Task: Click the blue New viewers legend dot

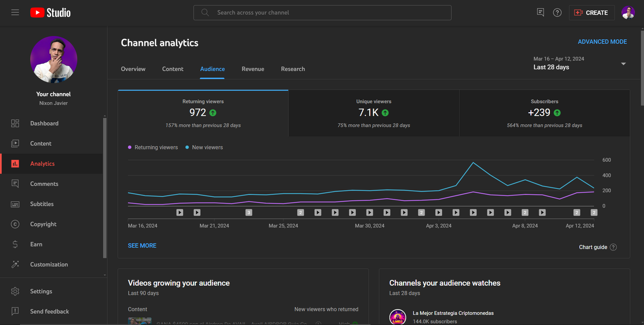Action: 187,147
